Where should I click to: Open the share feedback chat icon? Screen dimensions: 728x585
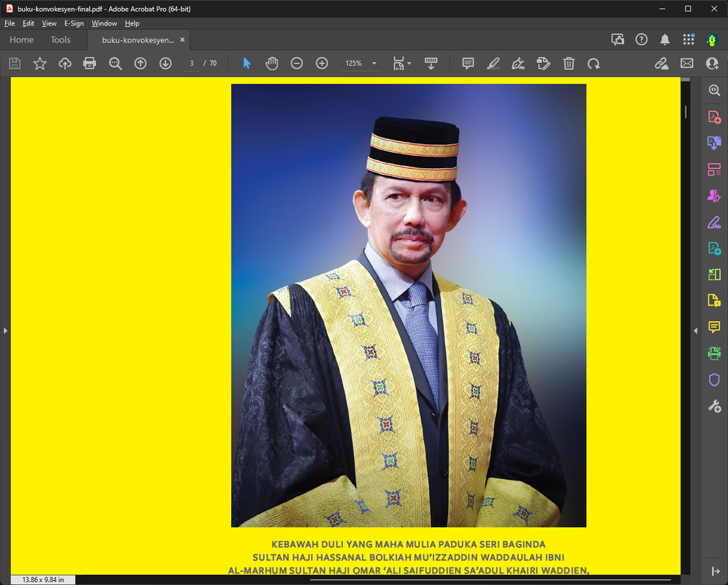pos(618,39)
